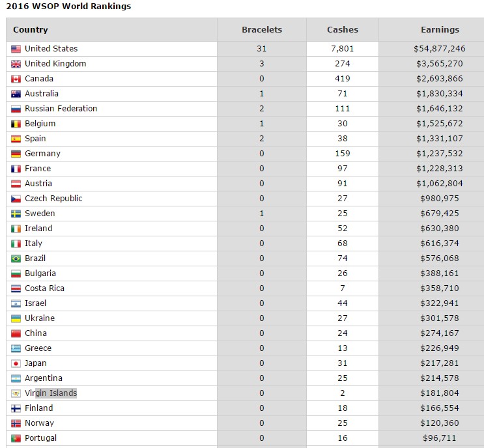Click the Virgin Islands flag icon
The height and width of the screenshot is (448, 484).
tap(16, 393)
